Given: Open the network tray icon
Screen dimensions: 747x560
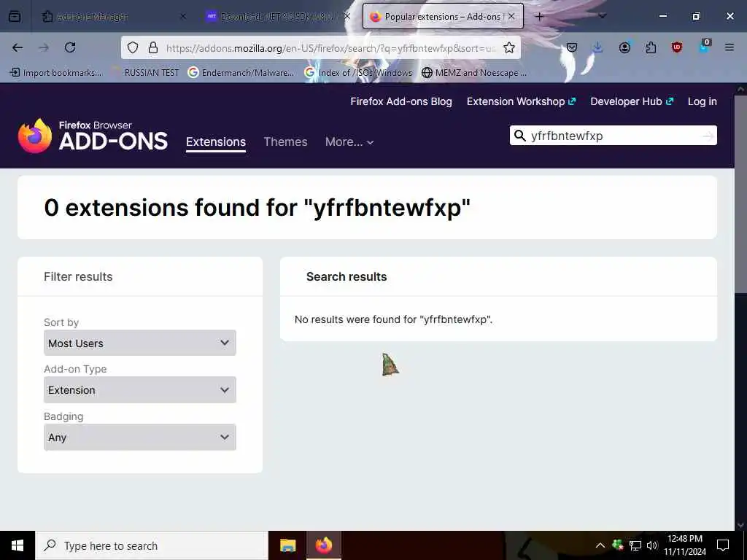Looking at the screenshot, I should [x=635, y=545].
